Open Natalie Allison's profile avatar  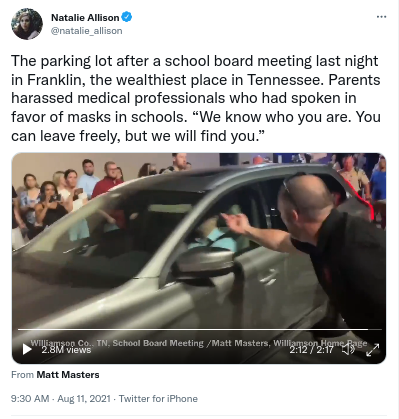(x=27, y=24)
